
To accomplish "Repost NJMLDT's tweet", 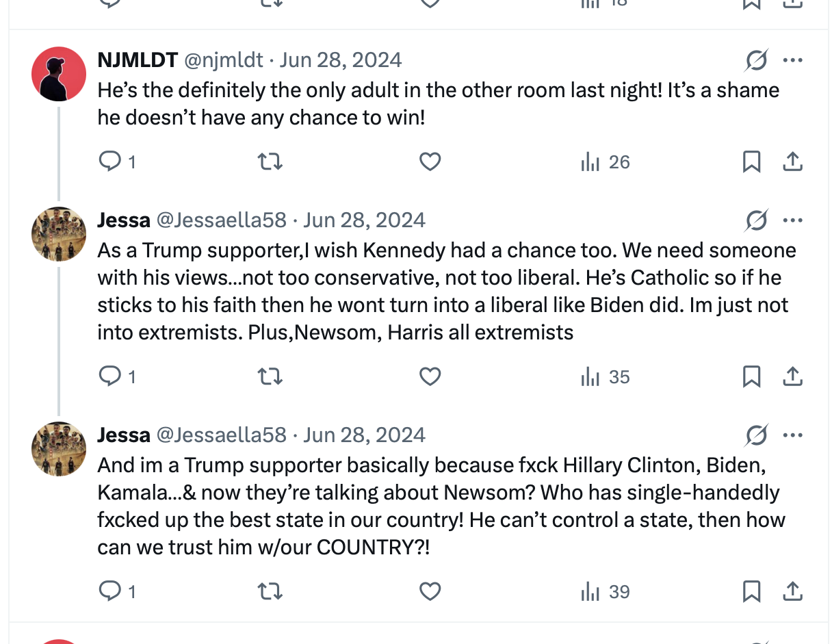I will coord(270,162).
